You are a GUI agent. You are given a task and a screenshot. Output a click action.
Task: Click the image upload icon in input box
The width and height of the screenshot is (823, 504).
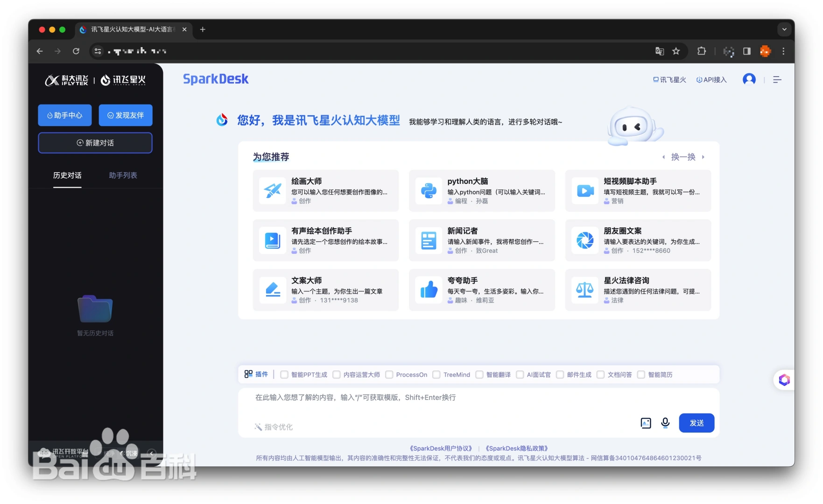point(646,423)
